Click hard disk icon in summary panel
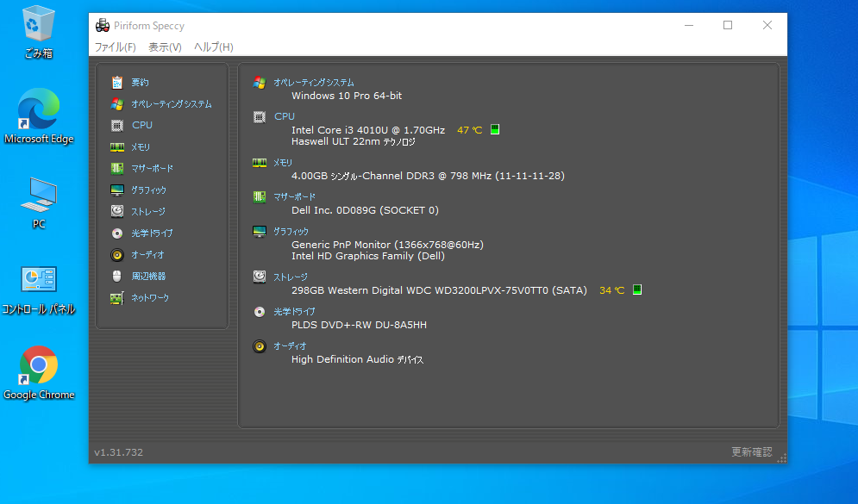This screenshot has height=504, width=858. [x=260, y=277]
